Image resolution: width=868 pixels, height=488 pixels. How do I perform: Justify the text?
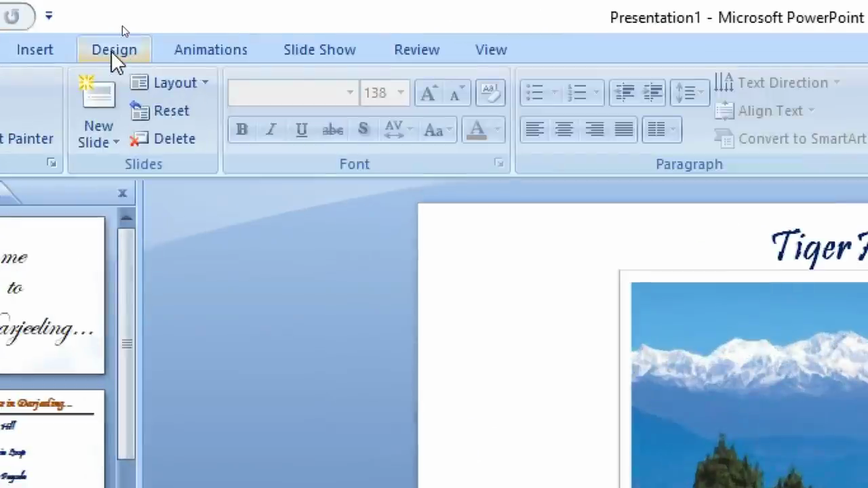[624, 129]
